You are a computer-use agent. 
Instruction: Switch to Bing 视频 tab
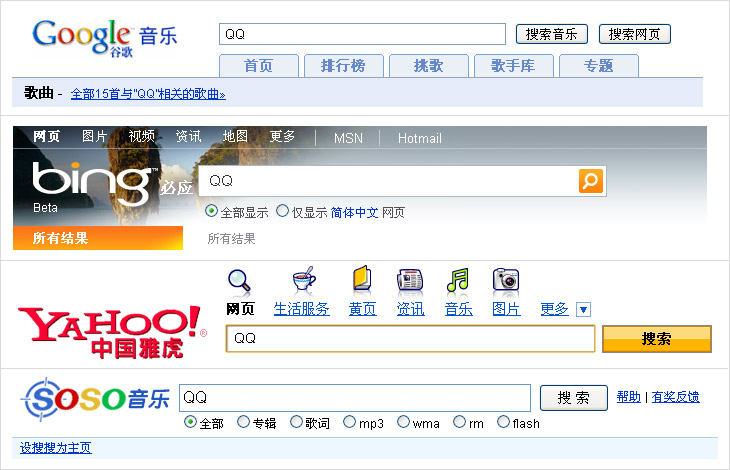click(142, 136)
